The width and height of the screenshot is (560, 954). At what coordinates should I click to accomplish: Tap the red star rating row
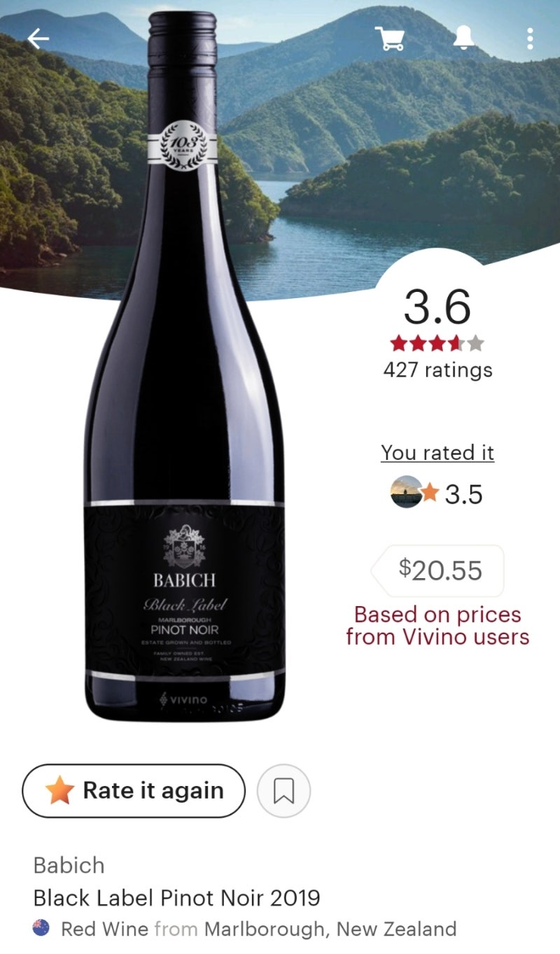[437, 343]
